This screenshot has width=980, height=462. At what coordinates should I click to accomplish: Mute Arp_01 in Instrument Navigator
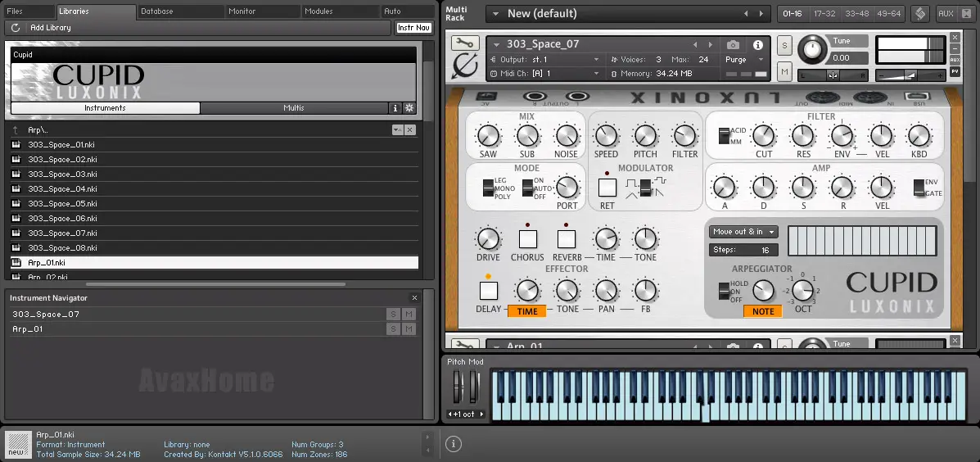[x=409, y=328]
